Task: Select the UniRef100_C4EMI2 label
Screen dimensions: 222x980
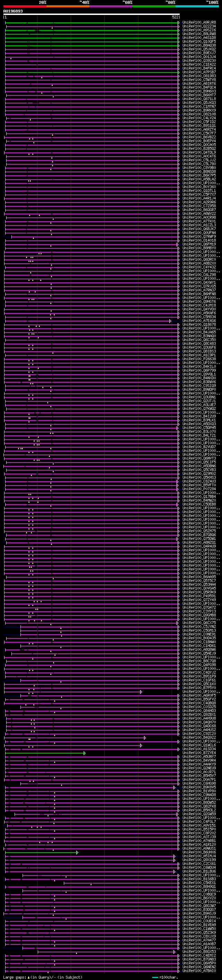Action: tap(199, 956)
